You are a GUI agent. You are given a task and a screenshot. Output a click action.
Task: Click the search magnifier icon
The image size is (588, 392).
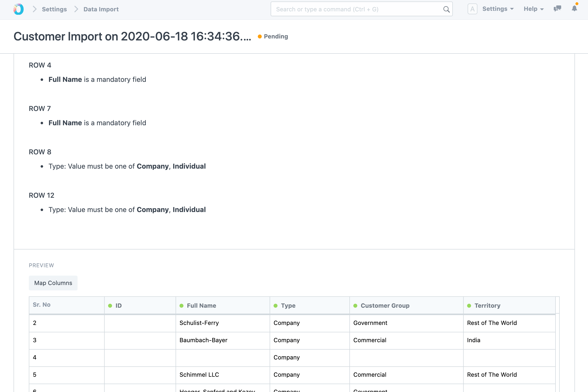pyautogui.click(x=446, y=10)
